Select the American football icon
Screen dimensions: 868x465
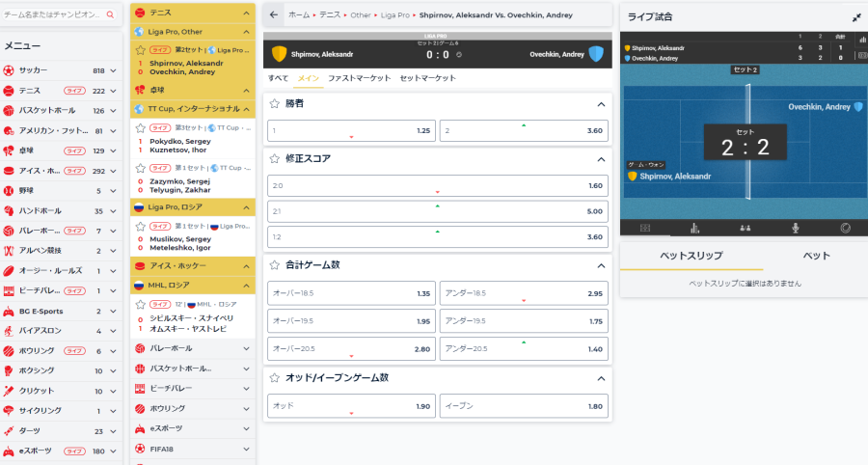[x=9, y=130]
